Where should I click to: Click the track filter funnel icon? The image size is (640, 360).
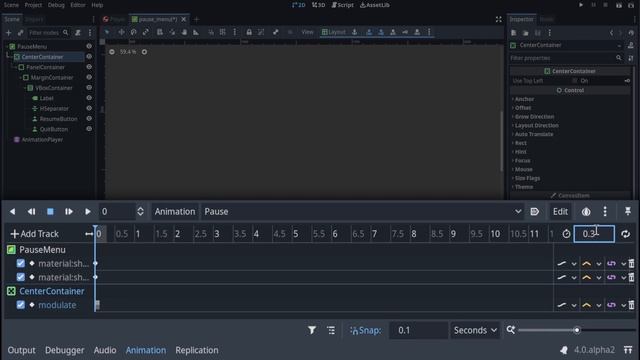(x=312, y=330)
